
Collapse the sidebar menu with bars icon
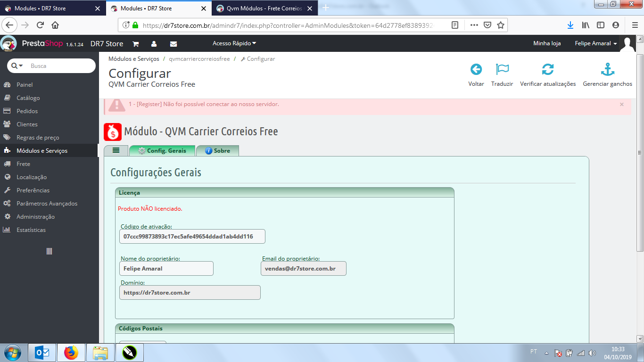click(x=49, y=251)
